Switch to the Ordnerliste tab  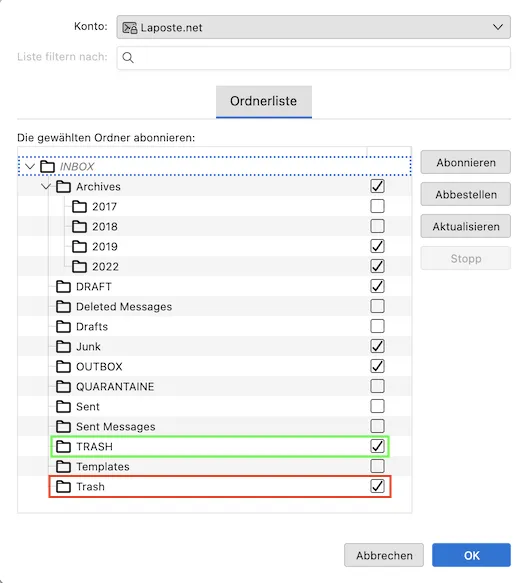[x=264, y=102]
